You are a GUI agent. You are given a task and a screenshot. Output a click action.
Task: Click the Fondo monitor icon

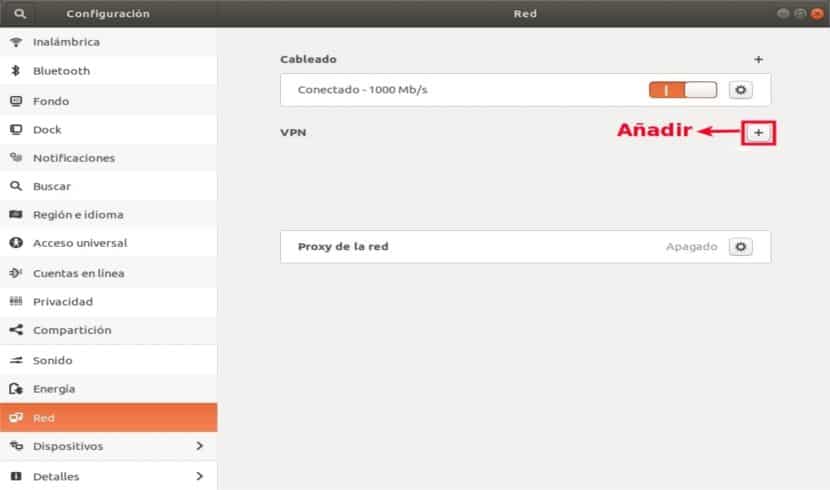[16, 101]
